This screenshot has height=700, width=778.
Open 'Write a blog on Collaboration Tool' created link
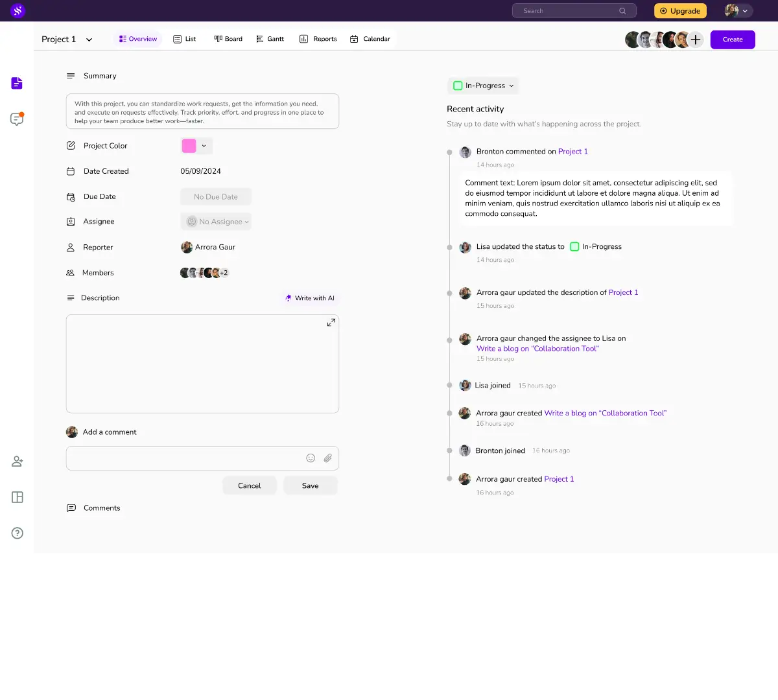coord(606,413)
